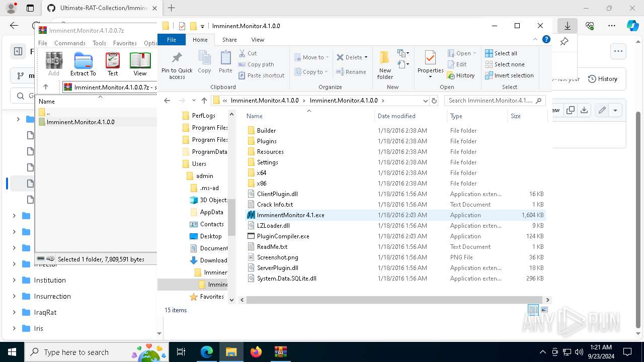Viewport: 644px width, 362px height.
Task: Expand IraqRat folder in GitHub tree
Action: click(x=14, y=312)
